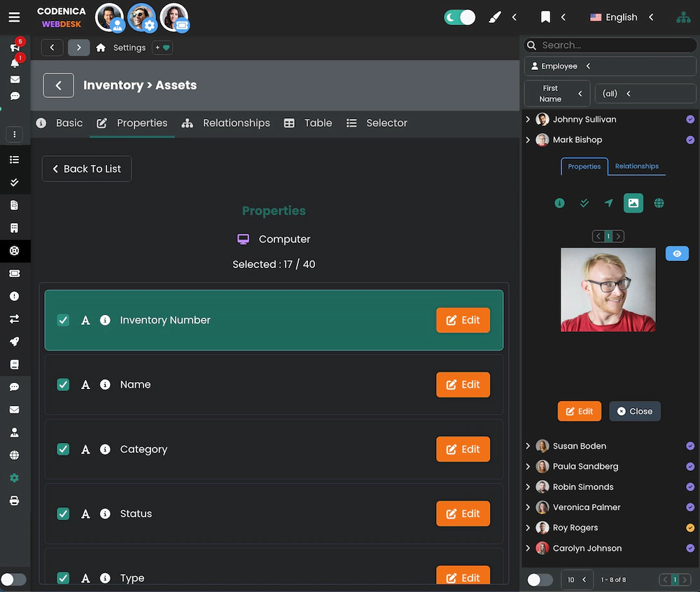Viewport: 700px width, 592px height.
Task: Select the image icon in the employee detail panel
Action: coord(633,203)
